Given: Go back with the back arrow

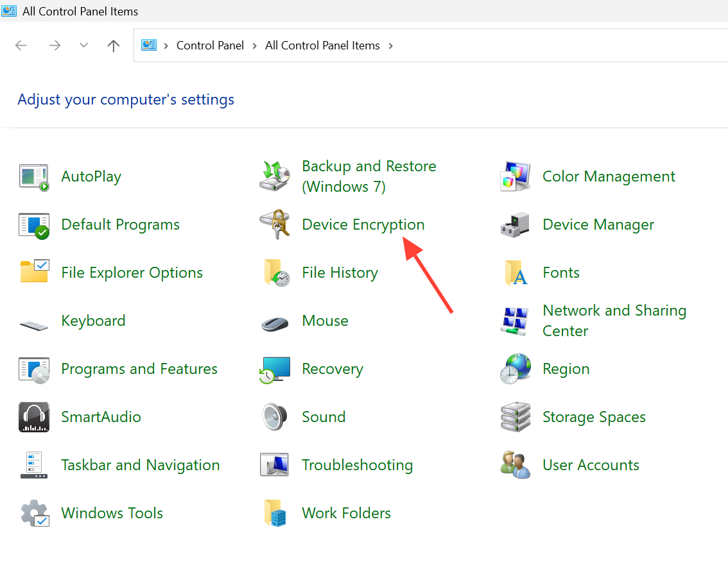Looking at the screenshot, I should point(21,46).
